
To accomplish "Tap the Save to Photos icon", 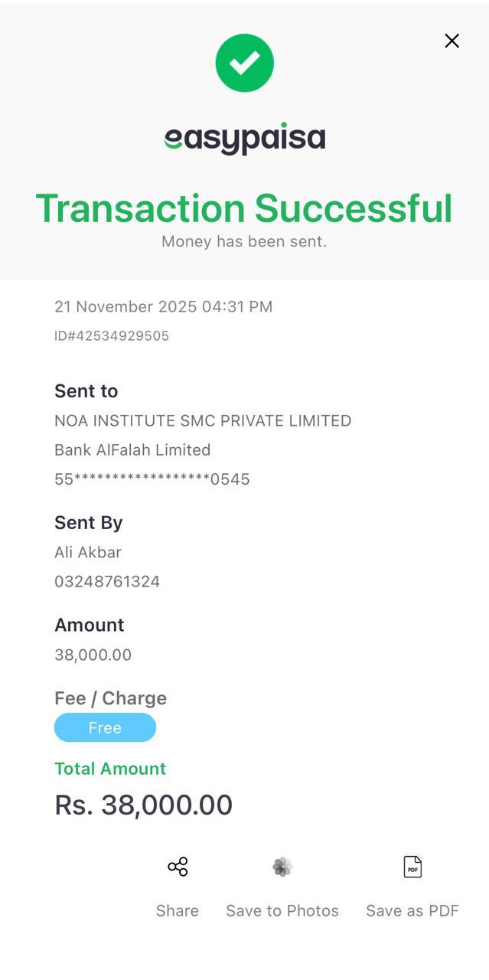I will click(282, 867).
